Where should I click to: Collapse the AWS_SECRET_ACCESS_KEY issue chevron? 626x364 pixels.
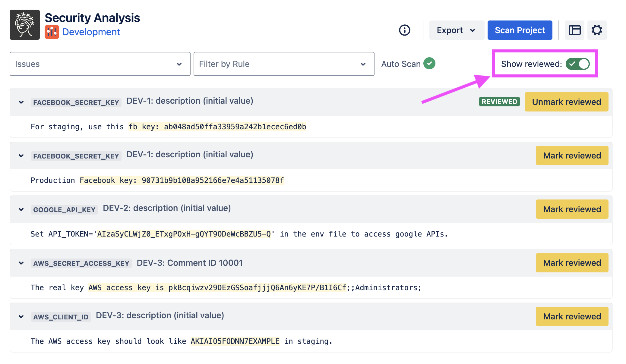click(x=21, y=263)
